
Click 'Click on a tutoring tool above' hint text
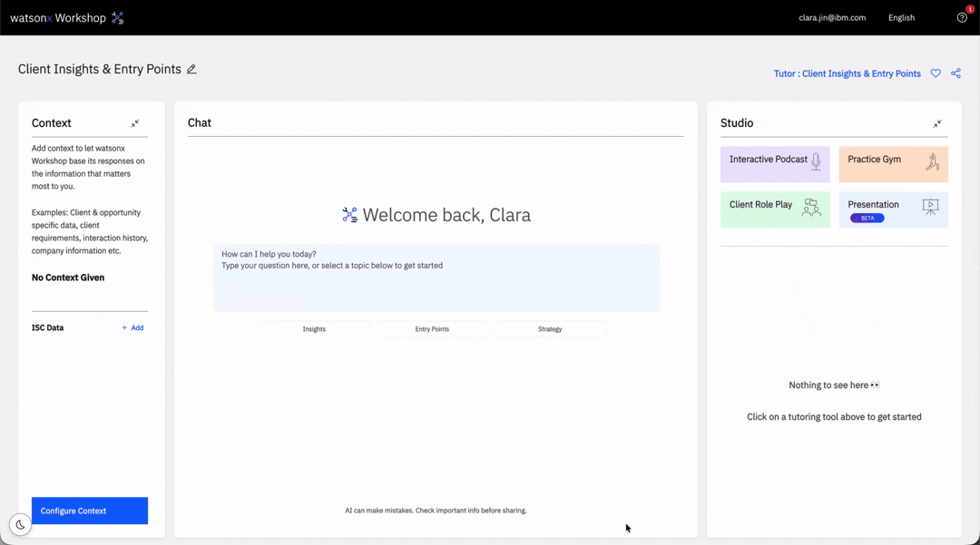point(834,417)
